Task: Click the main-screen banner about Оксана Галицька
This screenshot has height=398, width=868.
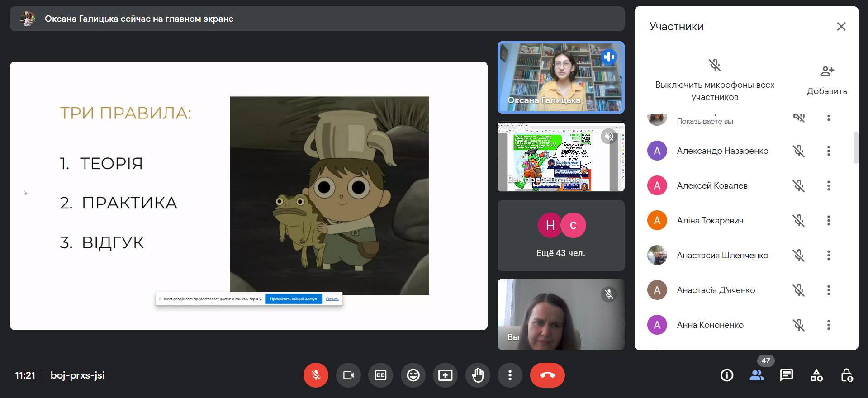Action: [317, 19]
